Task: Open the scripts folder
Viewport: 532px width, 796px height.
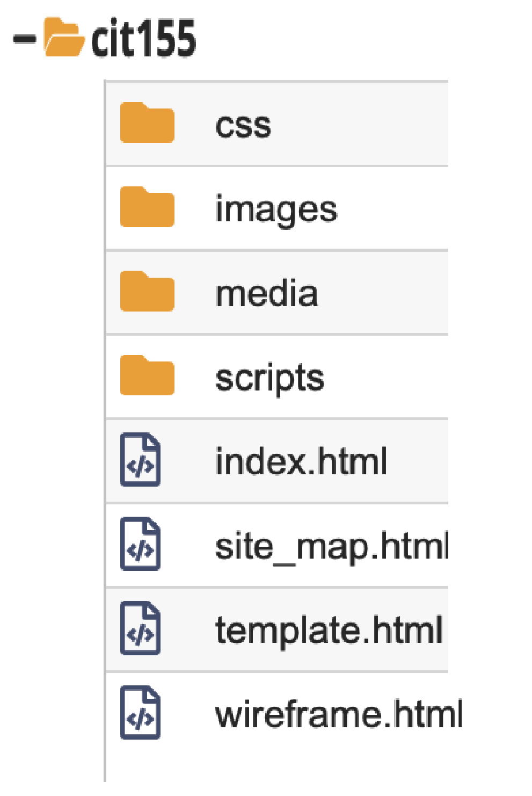Action: tap(269, 378)
